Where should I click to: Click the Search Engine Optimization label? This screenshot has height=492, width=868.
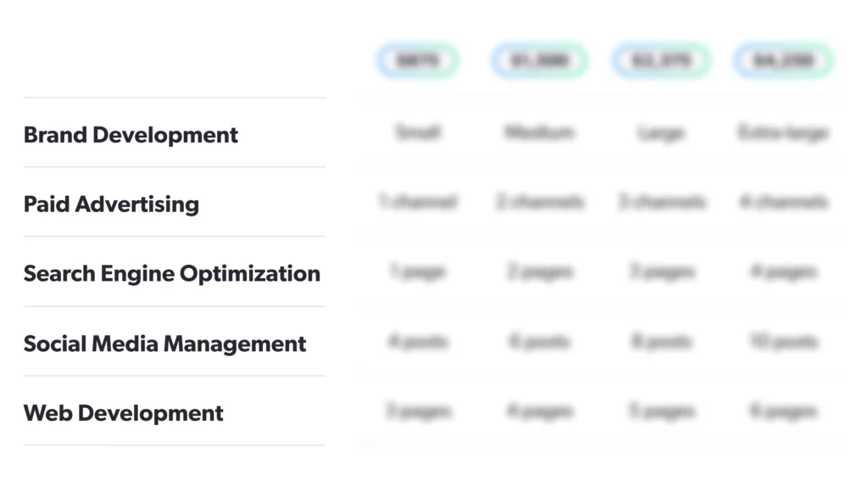(172, 273)
